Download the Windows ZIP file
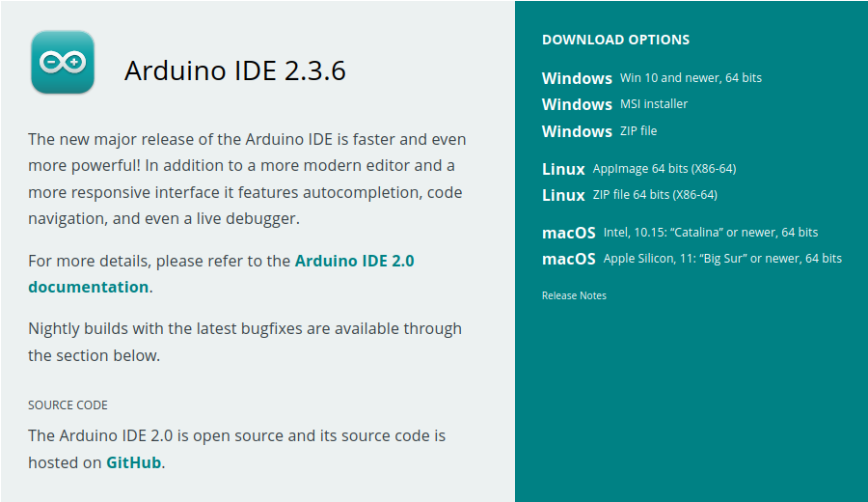This screenshot has height=502, width=868. click(x=599, y=131)
